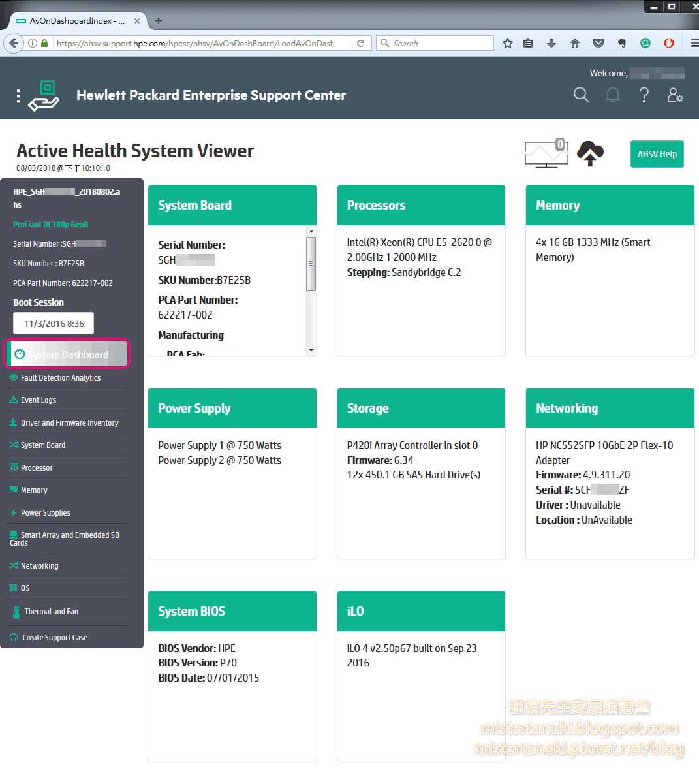This screenshot has width=699, height=784.
Task: Click the AHSV Help button
Action: [x=657, y=153]
